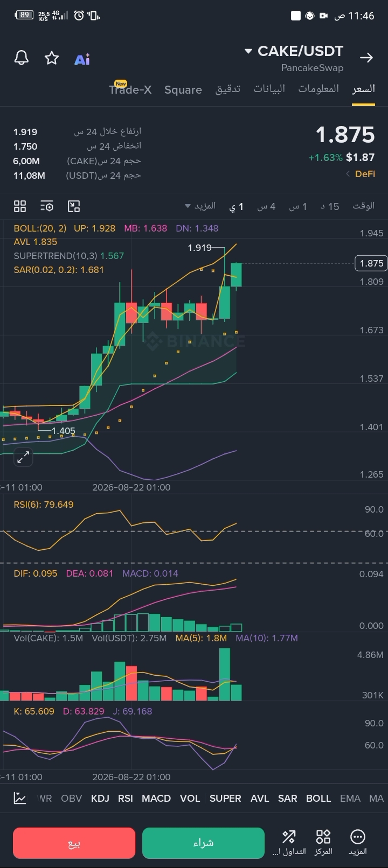The image size is (388, 868).
Task: Toggle the RSI sub-indicator
Action: tap(126, 799)
